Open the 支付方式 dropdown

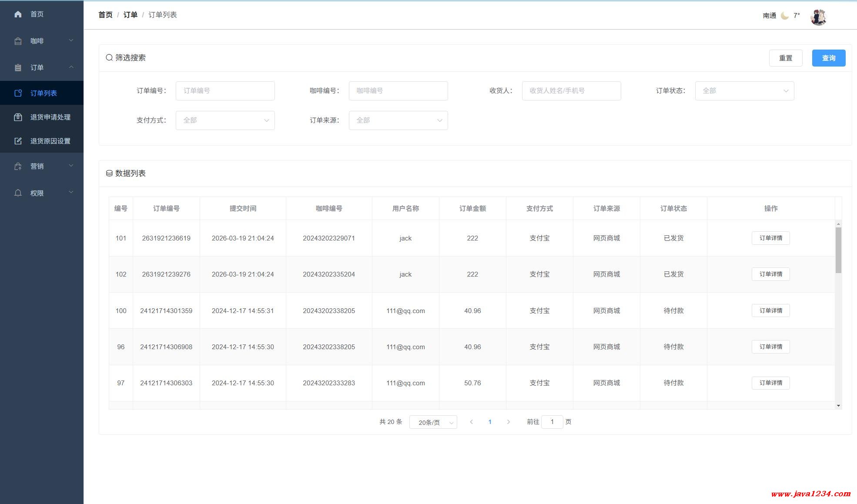(x=225, y=120)
